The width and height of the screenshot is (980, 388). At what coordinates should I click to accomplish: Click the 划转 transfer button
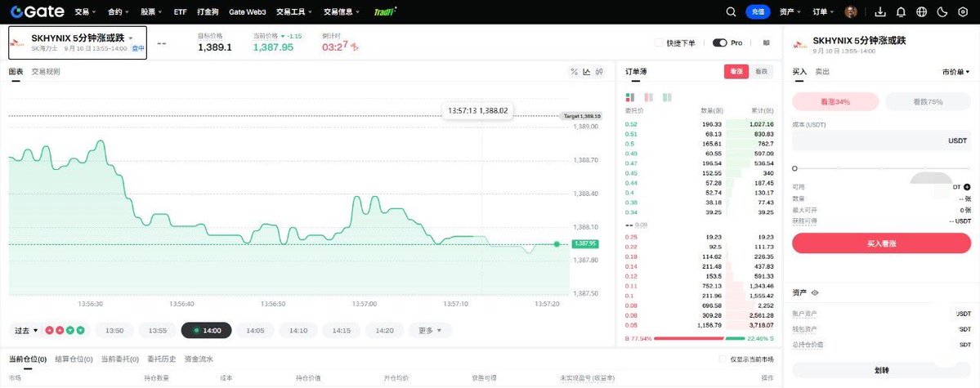coord(882,370)
